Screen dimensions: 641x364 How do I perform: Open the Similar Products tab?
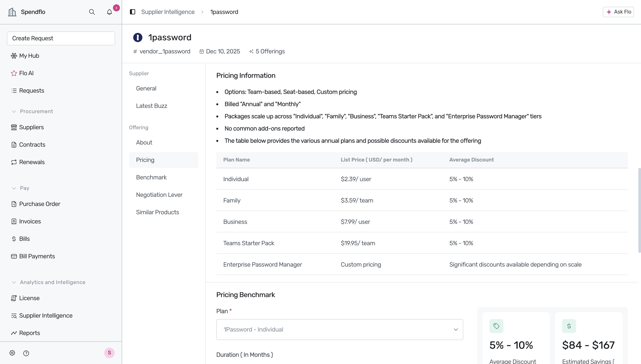click(157, 212)
